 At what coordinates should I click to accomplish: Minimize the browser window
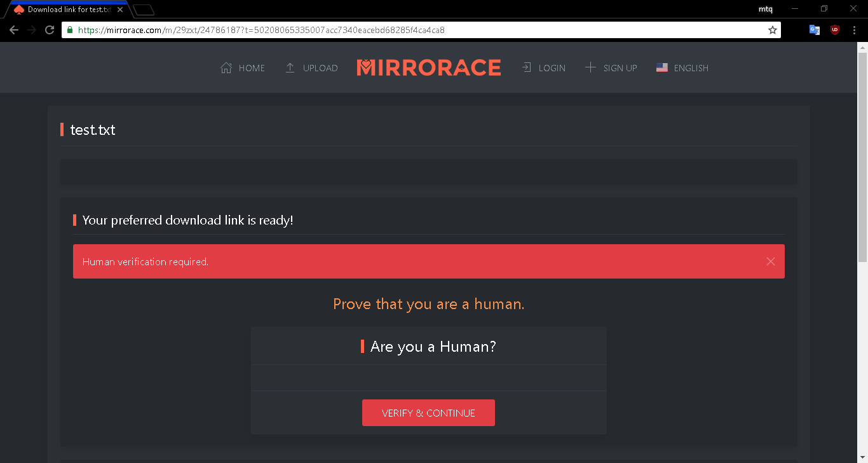(x=795, y=9)
